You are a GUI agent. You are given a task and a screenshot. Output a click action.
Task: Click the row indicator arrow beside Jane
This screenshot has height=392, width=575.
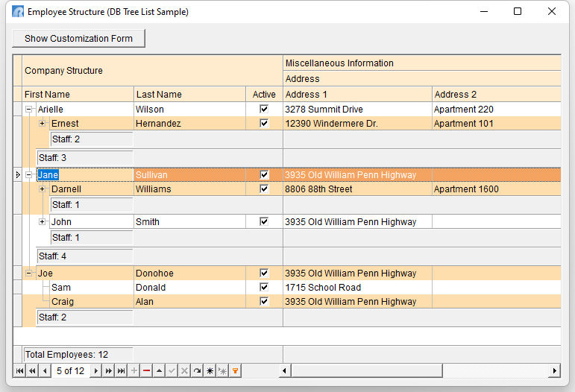[x=18, y=174]
